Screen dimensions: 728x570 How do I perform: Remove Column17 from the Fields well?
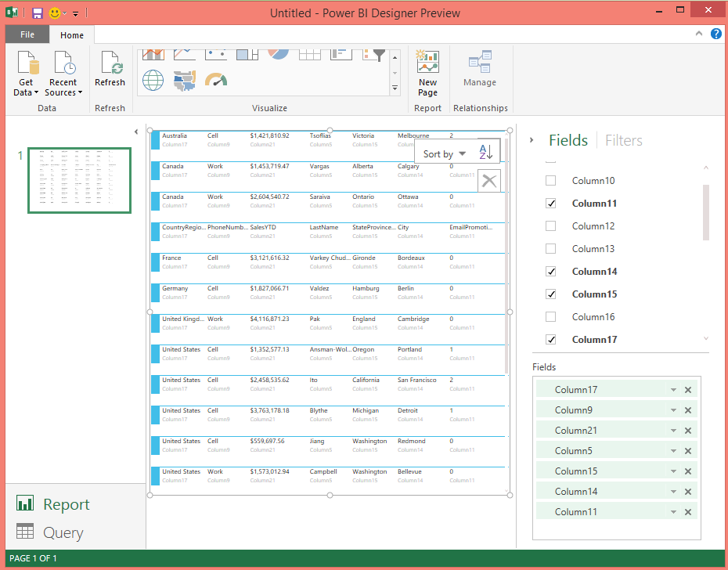(x=688, y=390)
